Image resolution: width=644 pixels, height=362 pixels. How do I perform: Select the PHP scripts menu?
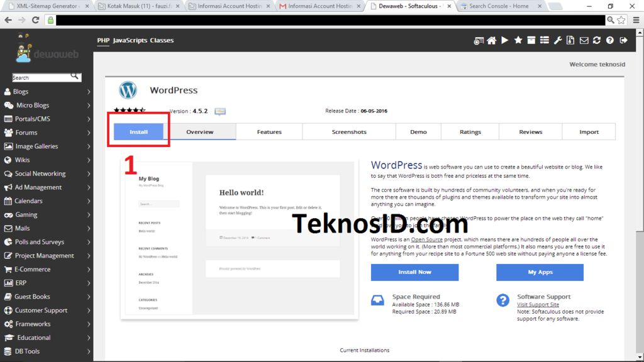103,40
